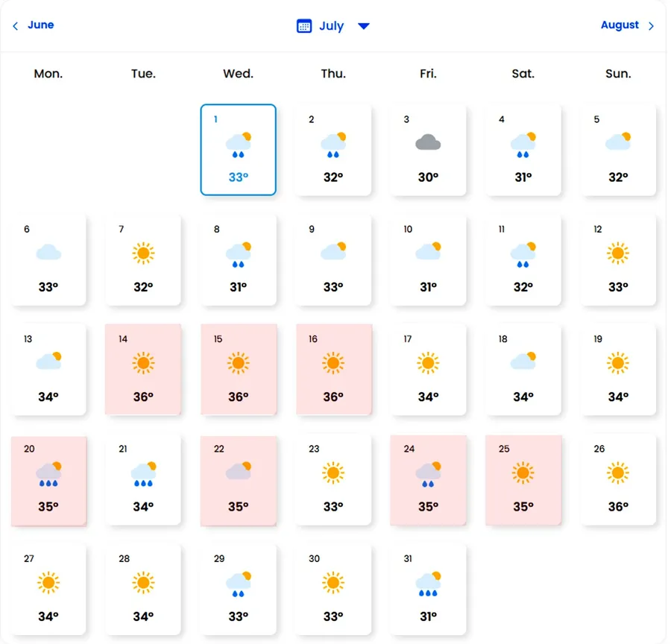This screenshot has width=671, height=644.
Task: Click the July 26 forecast card
Action: point(618,479)
